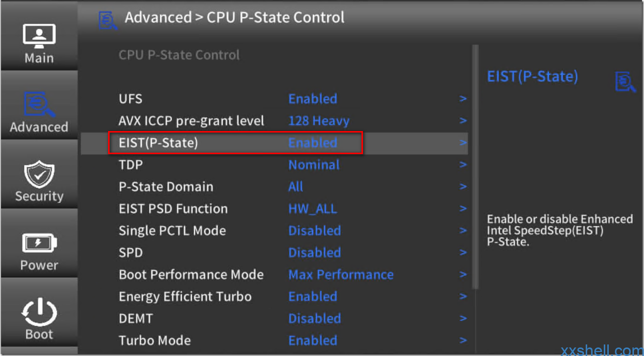The width and height of the screenshot is (644, 356).
Task: Toggle DEMT Disabled value
Action: pos(314,318)
